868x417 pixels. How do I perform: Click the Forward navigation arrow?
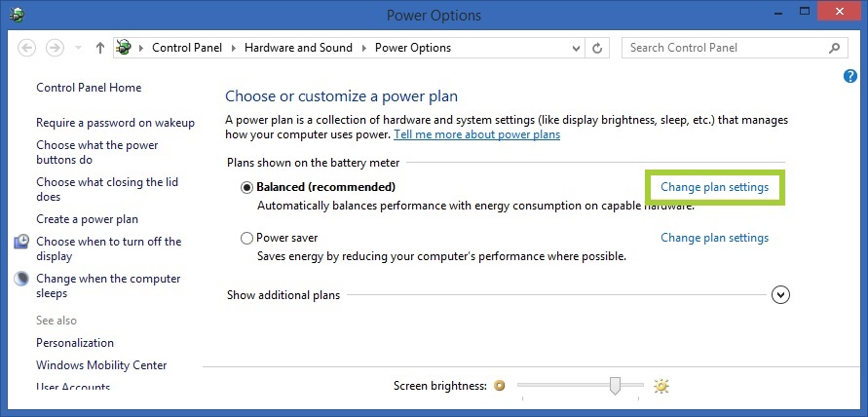pyautogui.click(x=57, y=48)
